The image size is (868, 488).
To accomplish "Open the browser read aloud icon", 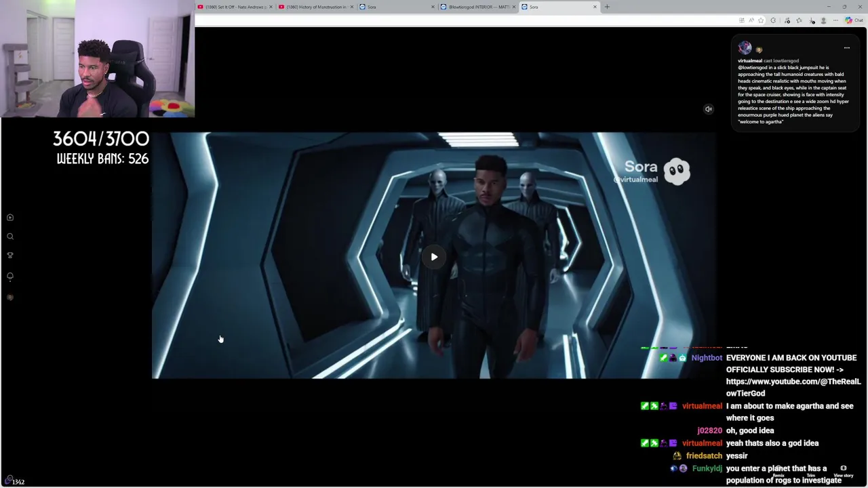I will [x=751, y=20].
